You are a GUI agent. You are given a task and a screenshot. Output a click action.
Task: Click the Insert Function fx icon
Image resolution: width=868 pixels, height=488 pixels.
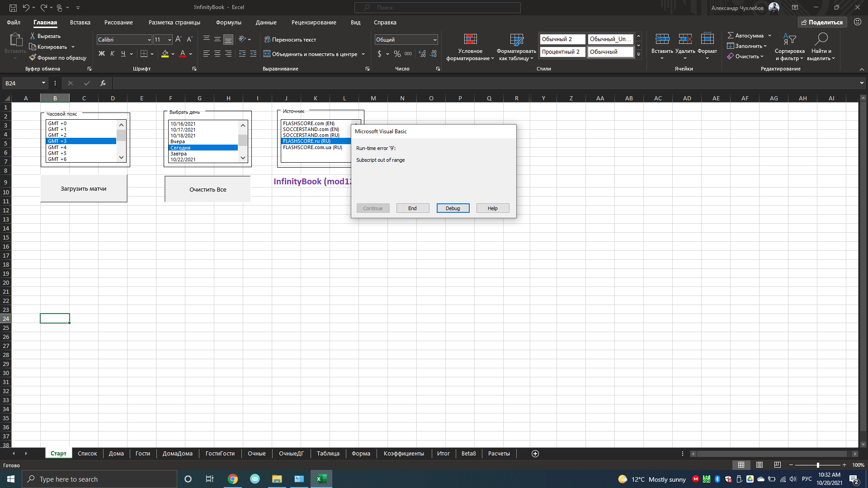103,83
